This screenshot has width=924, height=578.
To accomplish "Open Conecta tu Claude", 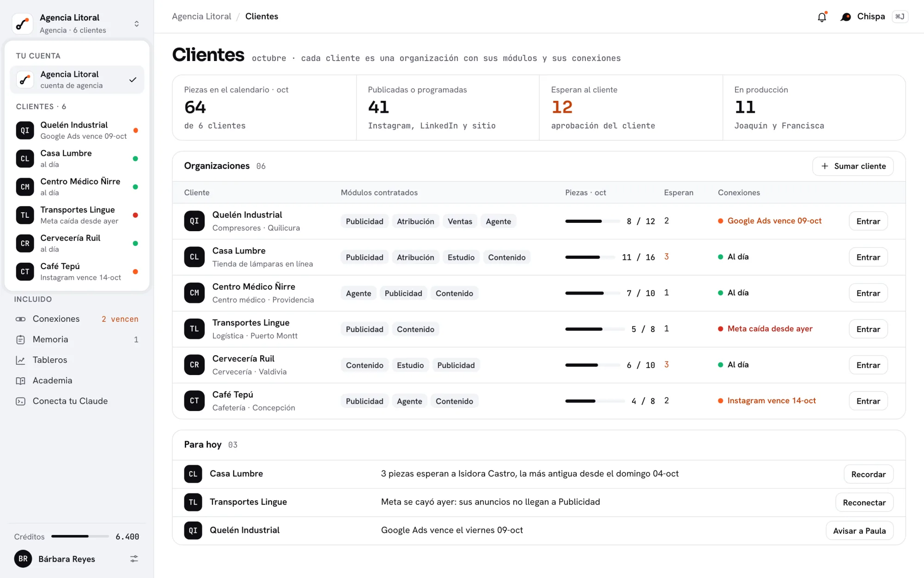I will (77, 401).
